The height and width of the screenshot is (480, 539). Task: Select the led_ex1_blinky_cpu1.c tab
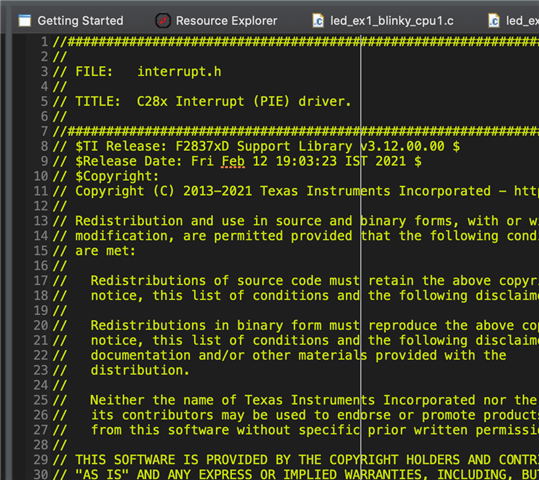tap(383, 21)
